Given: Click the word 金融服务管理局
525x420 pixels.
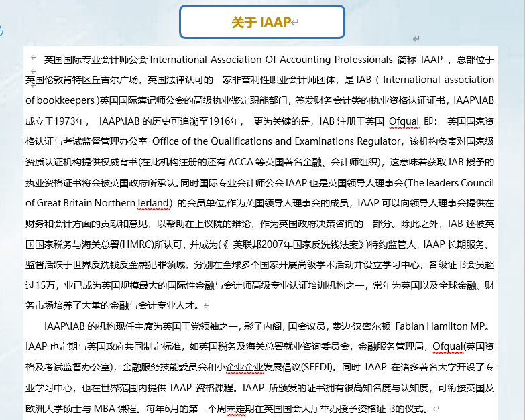Looking at the screenshot, I should pos(391,346).
